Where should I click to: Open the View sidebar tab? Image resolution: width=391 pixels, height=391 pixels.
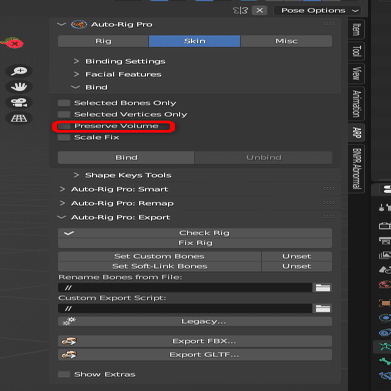tap(356, 73)
